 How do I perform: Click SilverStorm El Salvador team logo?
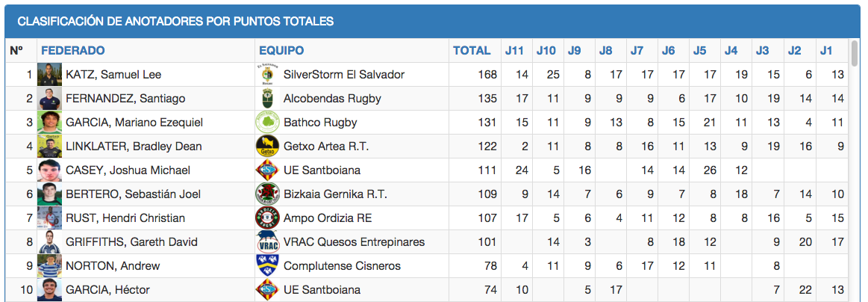coord(267,75)
